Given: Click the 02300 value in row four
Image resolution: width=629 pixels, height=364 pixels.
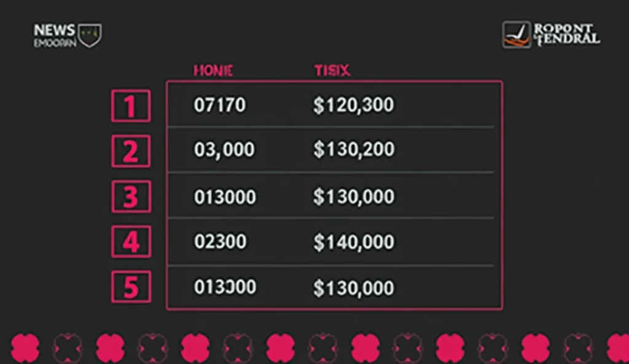Looking at the screenshot, I should coord(221,242).
